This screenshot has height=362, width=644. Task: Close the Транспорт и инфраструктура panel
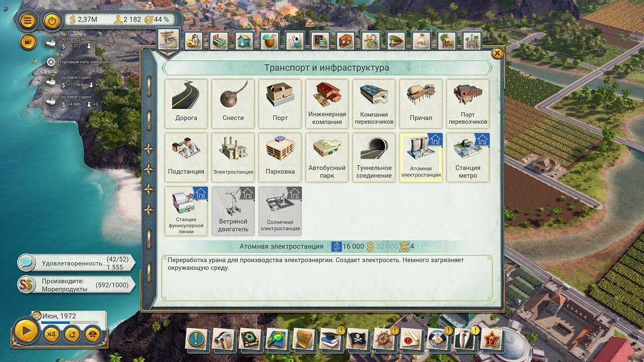(x=497, y=53)
